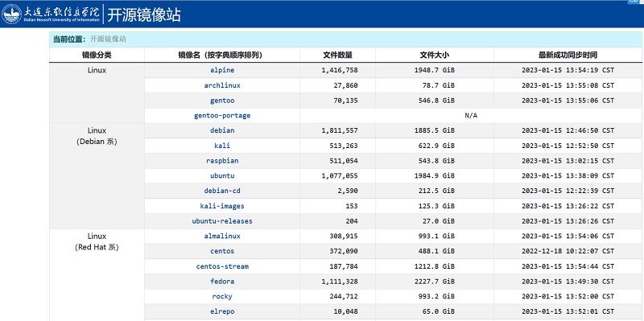This screenshot has height=321, width=644.
Task: Click the 开源镜像站 breadcrumb link
Action: [108, 39]
